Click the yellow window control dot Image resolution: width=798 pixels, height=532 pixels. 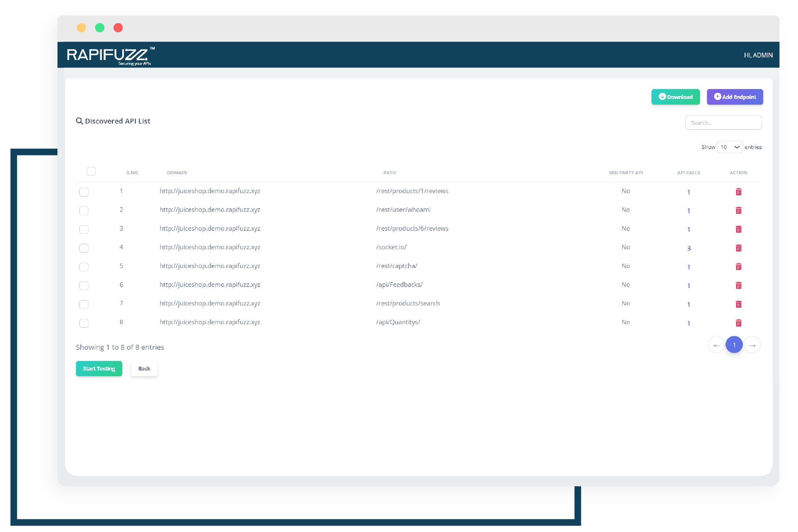(81, 27)
